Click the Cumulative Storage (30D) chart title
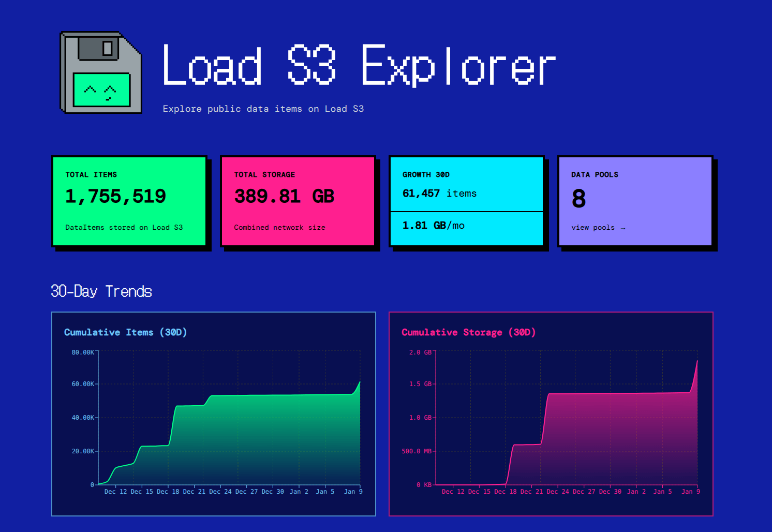The image size is (772, 532). coord(468,332)
